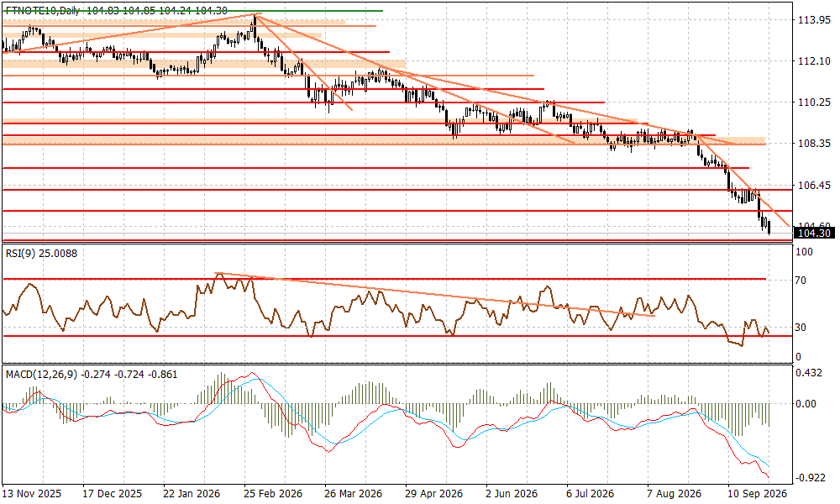Select the shaded orange zone near 108.35
Screen dimensions: 840x504
pos(384,141)
